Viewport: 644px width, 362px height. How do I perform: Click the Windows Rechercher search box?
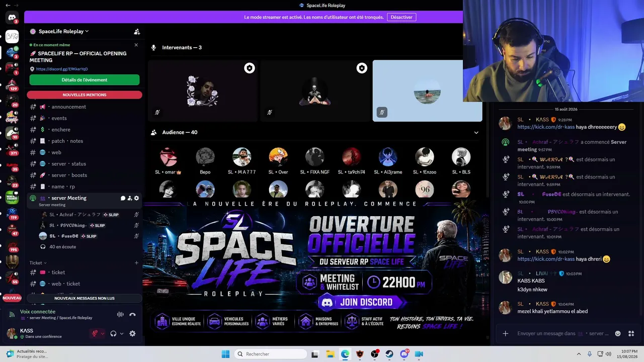(x=270, y=354)
